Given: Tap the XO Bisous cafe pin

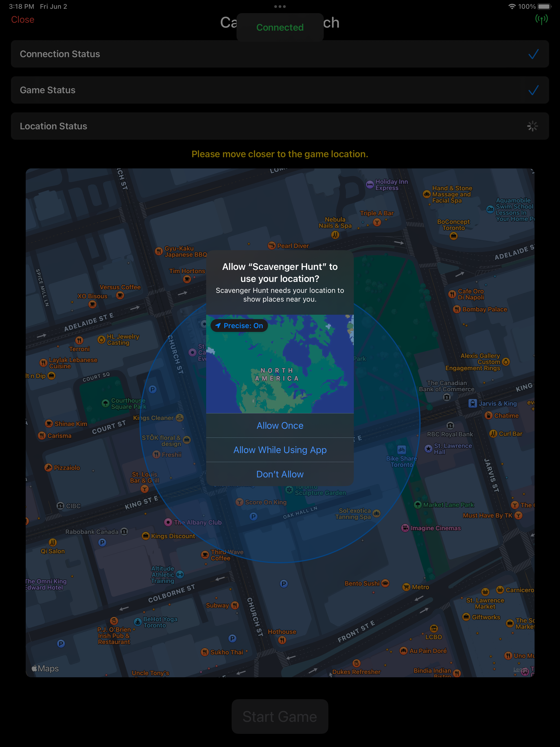Looking at the screenshot, I should coord(92,304).
